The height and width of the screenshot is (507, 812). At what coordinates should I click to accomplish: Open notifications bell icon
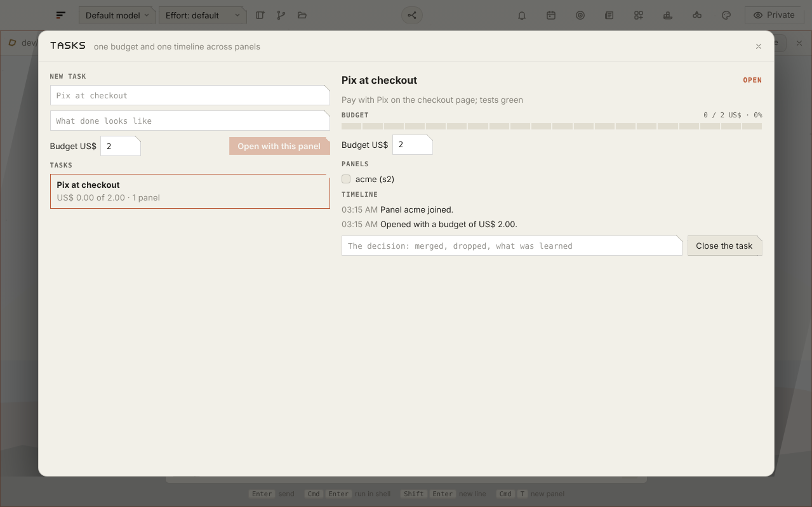(x=522, y=15)
